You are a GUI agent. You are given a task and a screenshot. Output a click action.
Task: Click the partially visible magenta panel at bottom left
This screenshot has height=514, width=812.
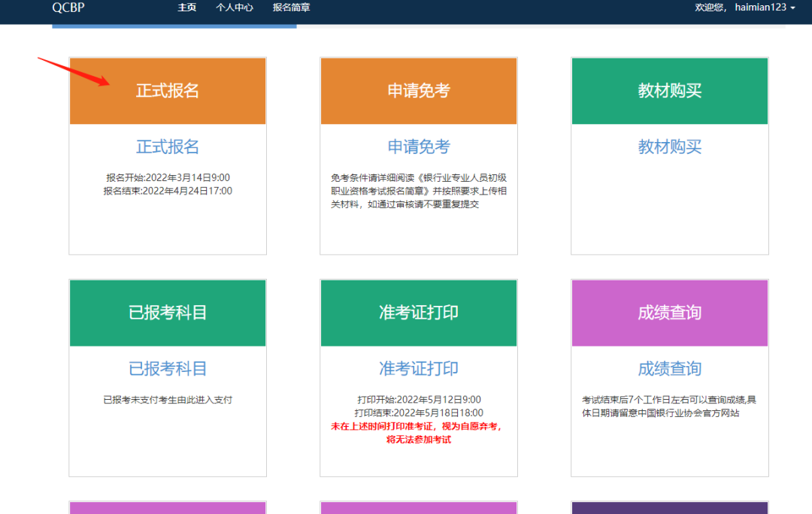coord(167,509)
